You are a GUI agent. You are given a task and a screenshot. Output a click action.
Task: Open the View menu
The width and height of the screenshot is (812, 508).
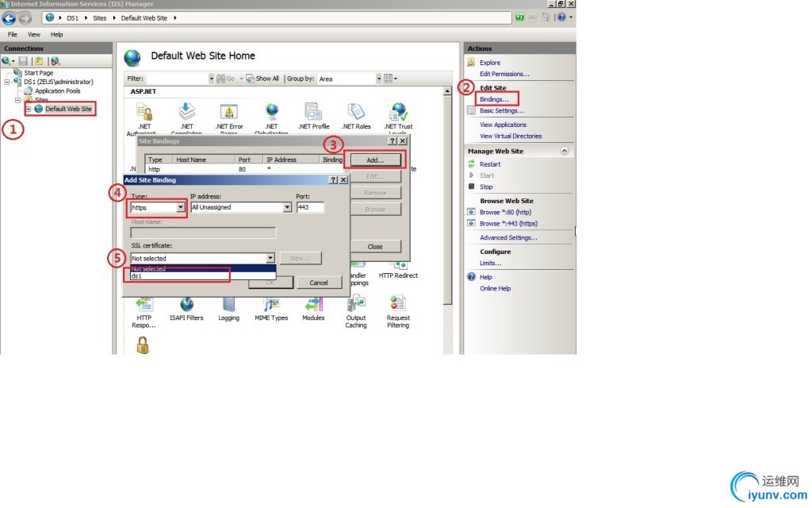pos(33,34)
